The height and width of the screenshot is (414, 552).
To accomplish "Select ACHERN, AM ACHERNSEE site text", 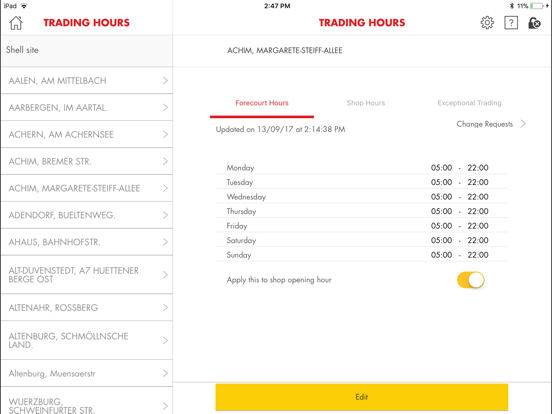I will [61, 134].
